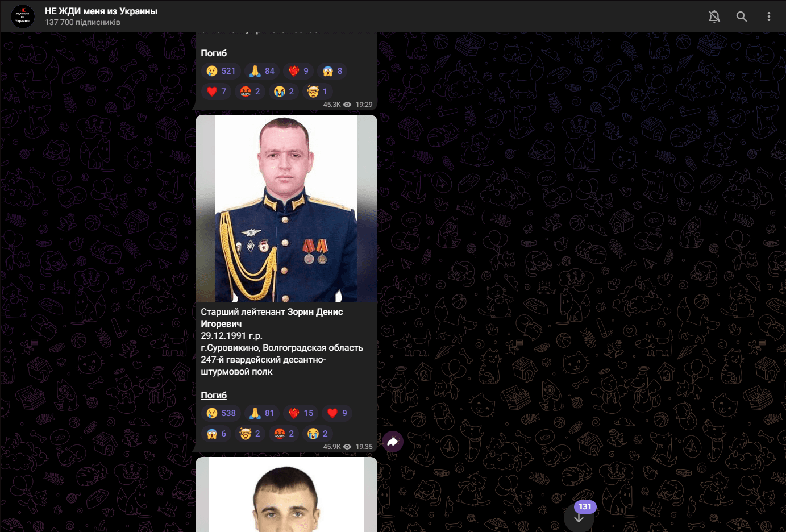This screenshot has width=786, height=532.
Task: Open the officer photo in uniform
Action: click(286, 209)
